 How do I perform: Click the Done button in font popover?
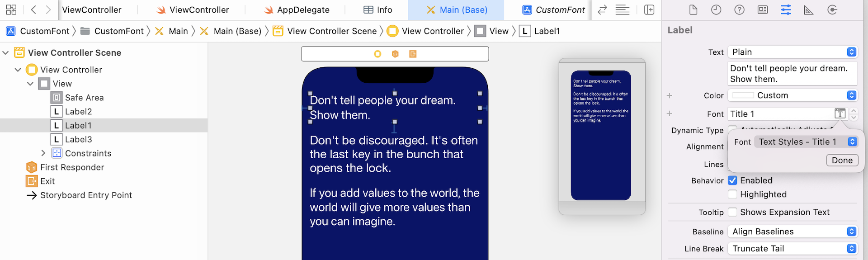tap(842, 160)
